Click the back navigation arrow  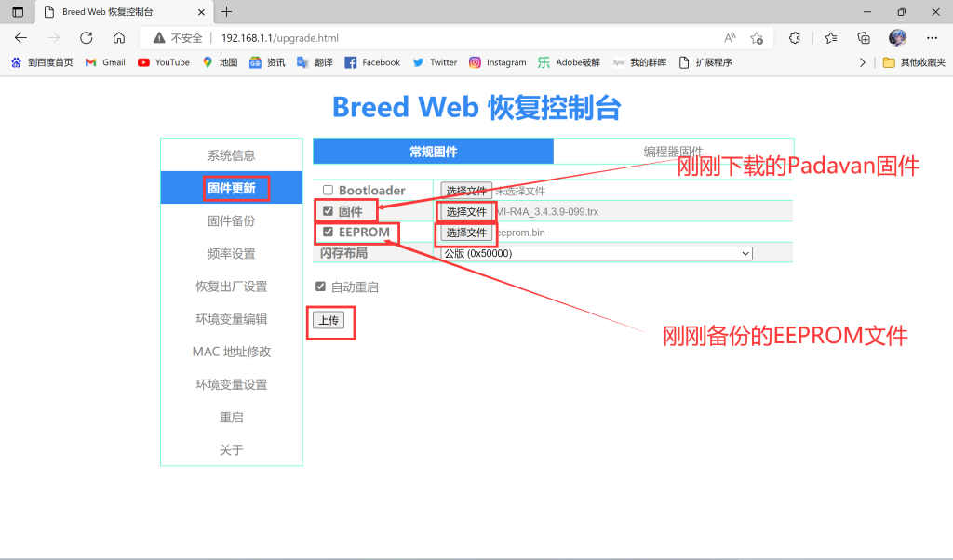tap(20, 39)
